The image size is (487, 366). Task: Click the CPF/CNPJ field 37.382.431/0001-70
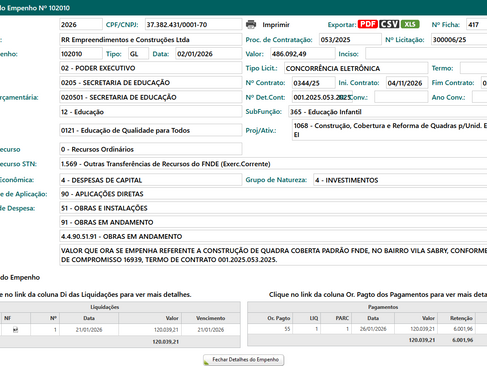193,25
